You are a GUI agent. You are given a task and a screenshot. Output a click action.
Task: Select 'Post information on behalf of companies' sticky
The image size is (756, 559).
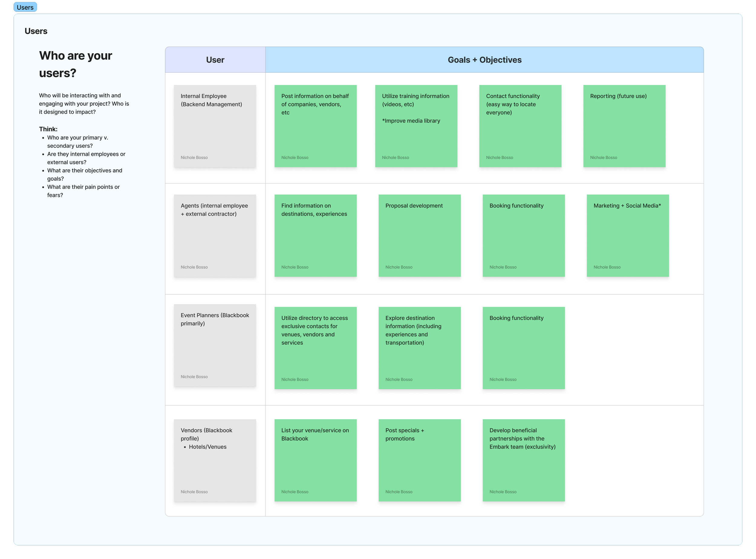click(x=315, y=126)
